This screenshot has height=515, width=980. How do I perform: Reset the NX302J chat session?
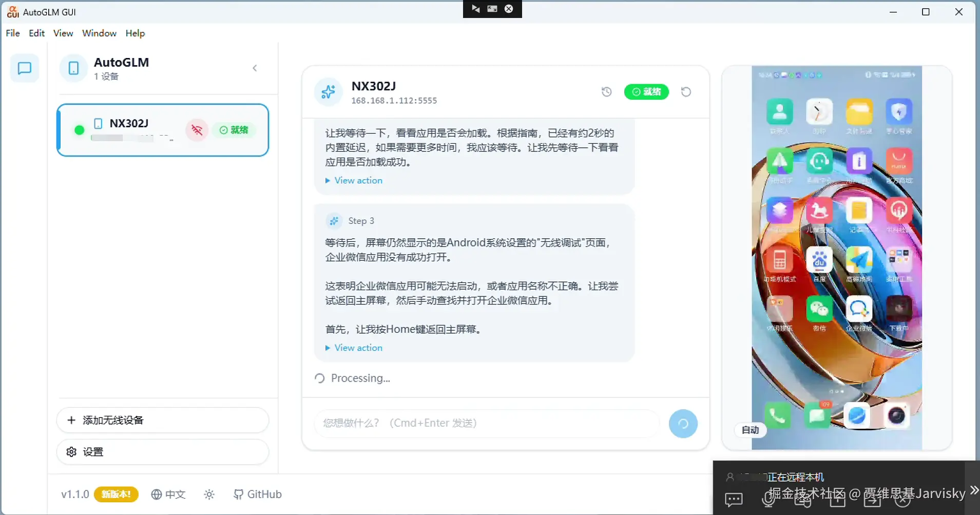(x=686, y=92)
